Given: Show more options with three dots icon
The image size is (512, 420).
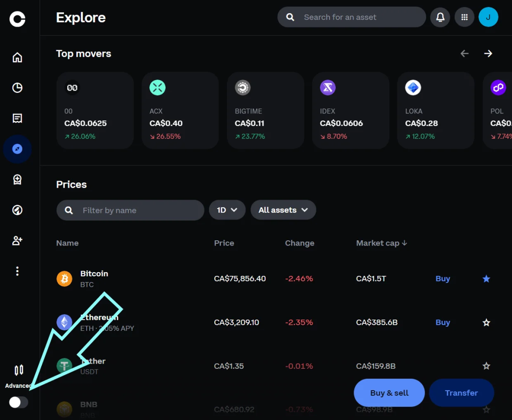Looking at the screenshot, I should tap(18, 271).
